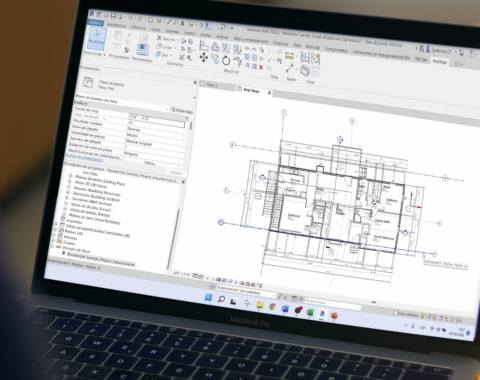
Task: Expand Alzados (Building Elevation) node
Action: click(x=68, y=187)
